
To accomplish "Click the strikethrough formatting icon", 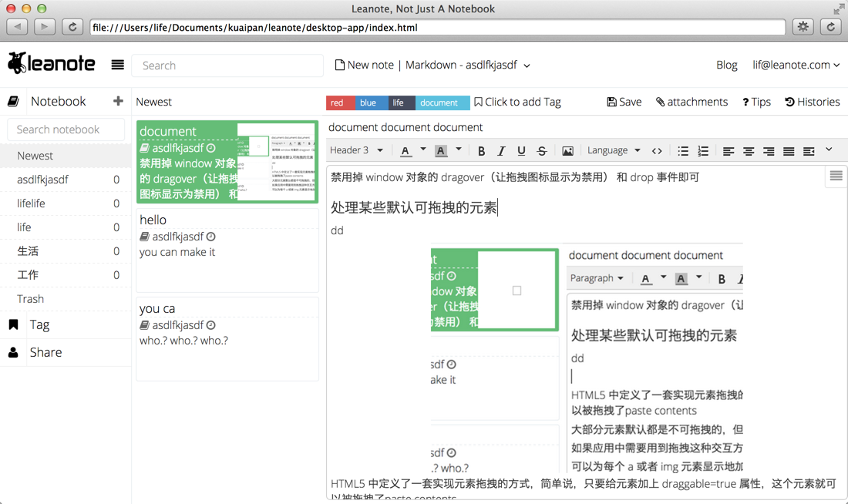I will (541, 151).
